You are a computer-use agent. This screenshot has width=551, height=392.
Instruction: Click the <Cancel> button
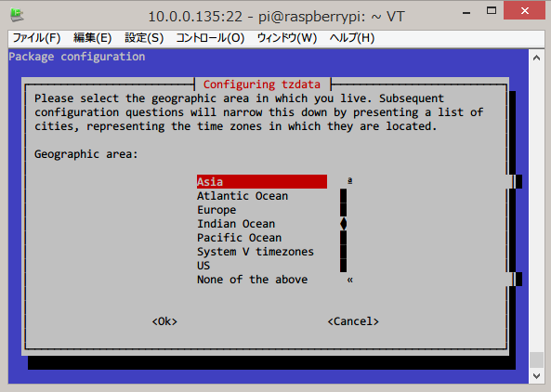(x=353, y=321)
